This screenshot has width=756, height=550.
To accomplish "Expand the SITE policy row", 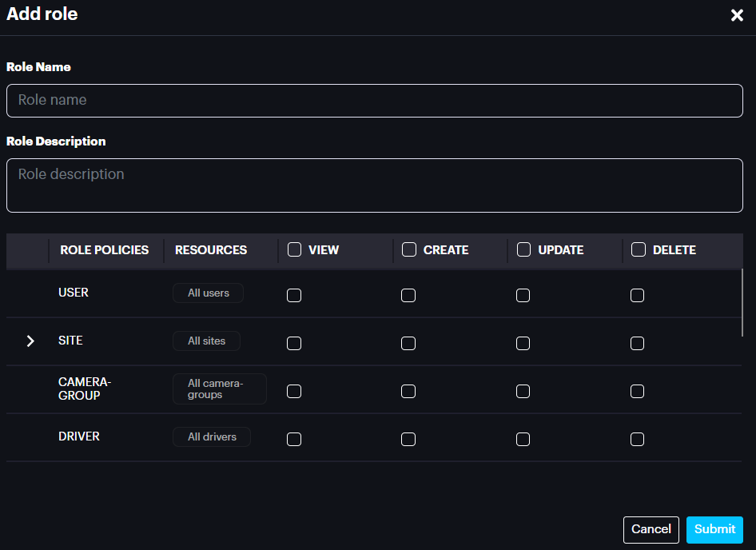I will 30,341.
